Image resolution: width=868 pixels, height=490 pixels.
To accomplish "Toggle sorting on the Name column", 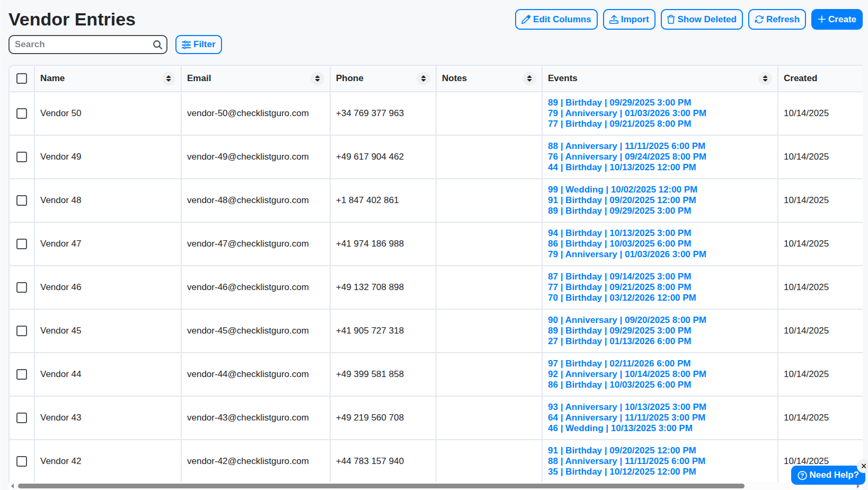I will click(x=169, y=78).
